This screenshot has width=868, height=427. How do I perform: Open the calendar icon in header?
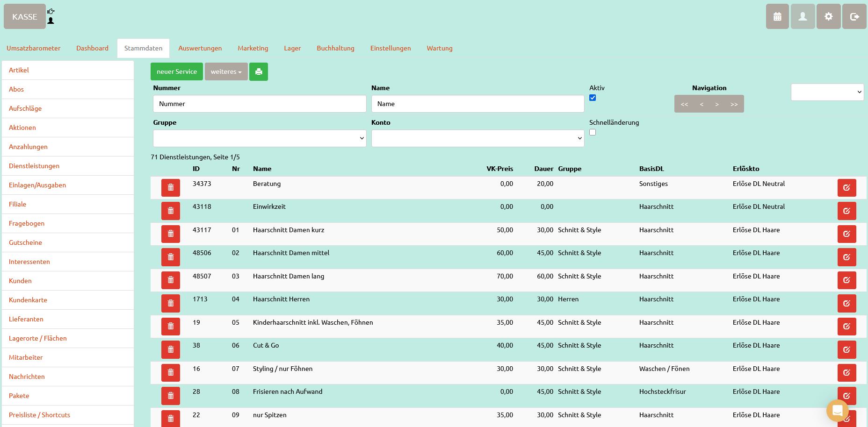point(777,16)
